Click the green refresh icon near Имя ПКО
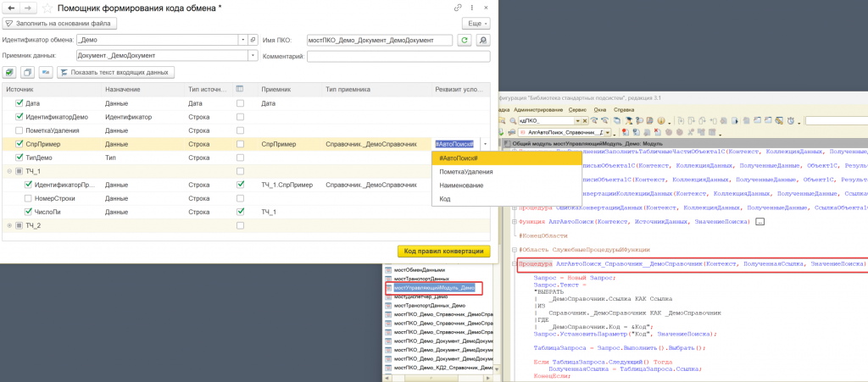The image size is (868, 382). (464, 40)
